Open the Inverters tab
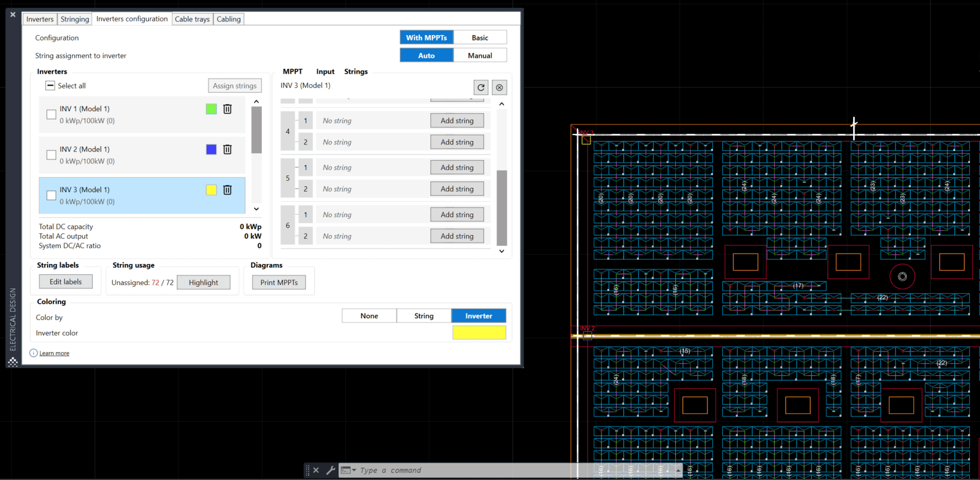980x480 pixels. [x=40, y=19]
